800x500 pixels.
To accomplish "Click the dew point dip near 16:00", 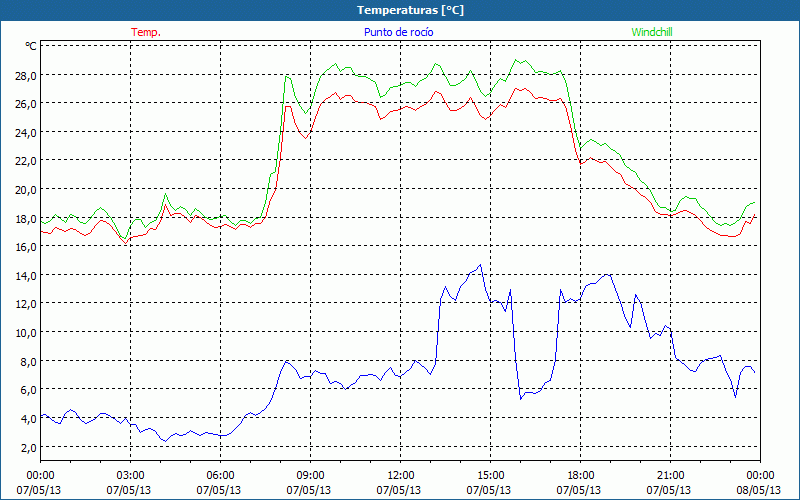I will pos(520,398).
